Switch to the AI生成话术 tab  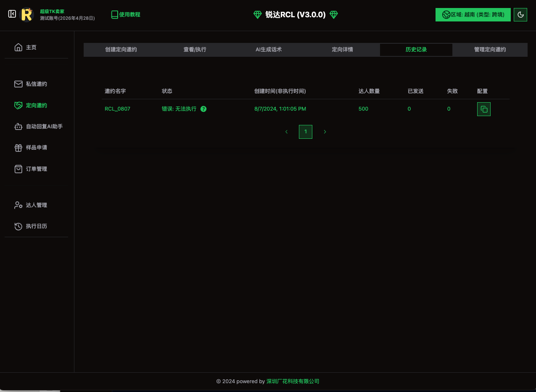click(269, 50)
